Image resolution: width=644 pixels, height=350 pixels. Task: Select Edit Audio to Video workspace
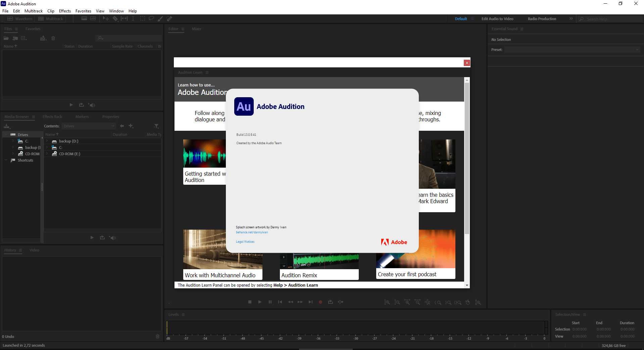point(497,19)
